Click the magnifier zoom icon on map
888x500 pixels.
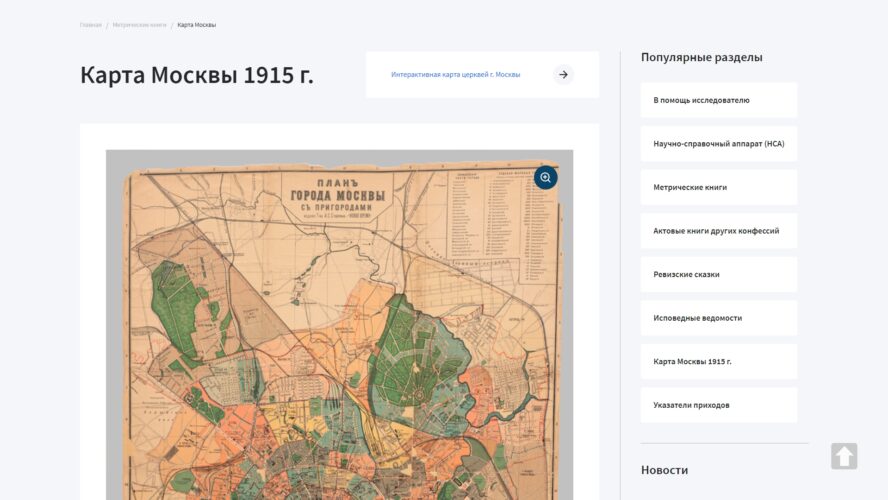click(545, 178)
